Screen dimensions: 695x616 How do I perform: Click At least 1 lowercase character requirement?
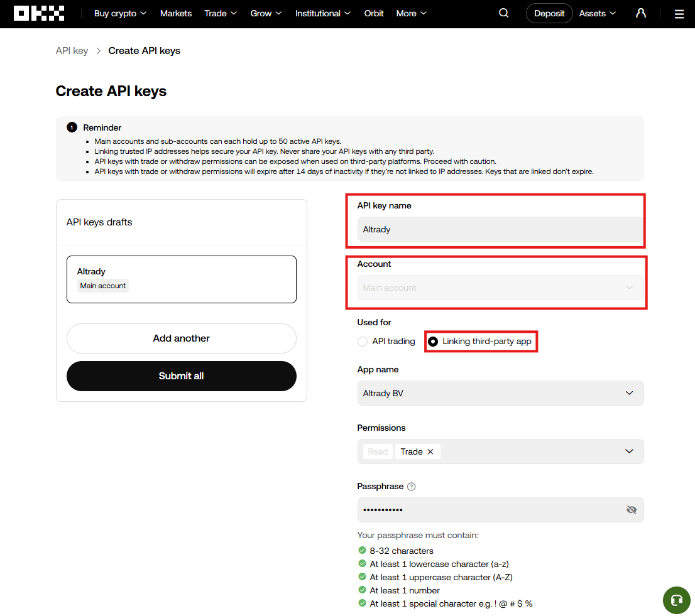pos(439,564)
